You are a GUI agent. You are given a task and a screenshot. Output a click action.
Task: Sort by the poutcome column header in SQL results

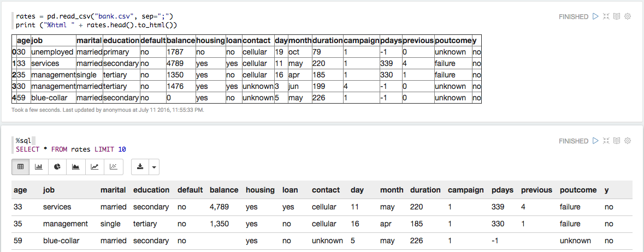[x=578, y=190]
